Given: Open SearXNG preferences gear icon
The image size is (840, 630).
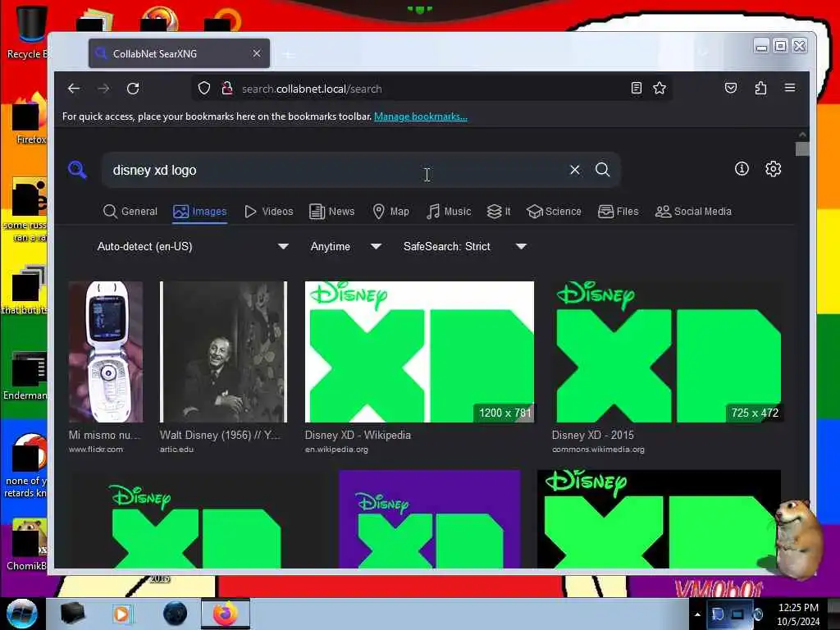Looking at the screenshot, I should pyautogui.click(x=773, y=169).
